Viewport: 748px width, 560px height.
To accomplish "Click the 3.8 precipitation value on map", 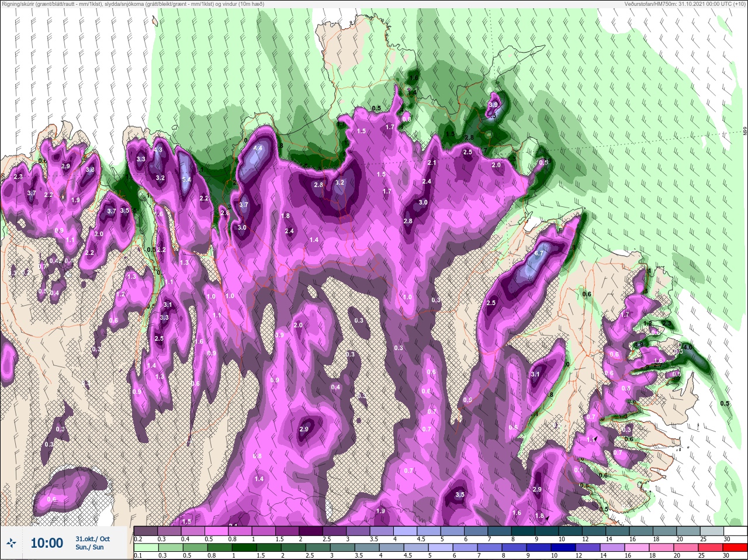I will tap(90, 170).
